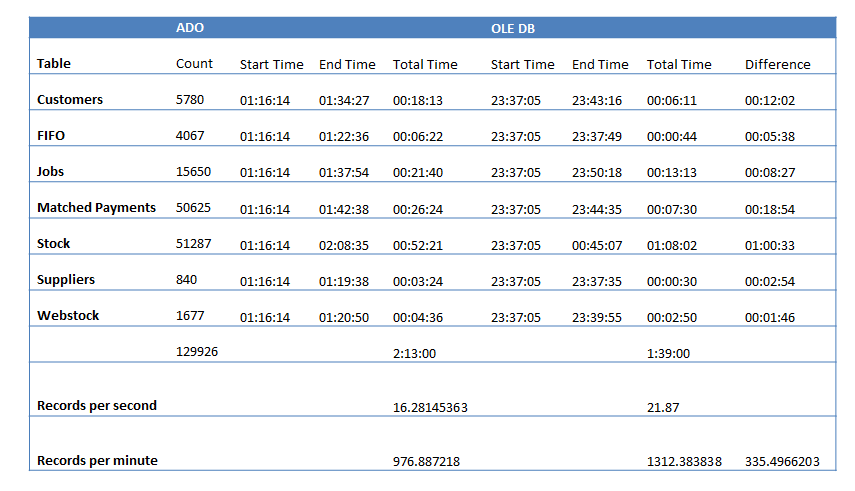855x491 pixels.
Task: Select the ADO total time 2:13:00
Action: [413, 353]
